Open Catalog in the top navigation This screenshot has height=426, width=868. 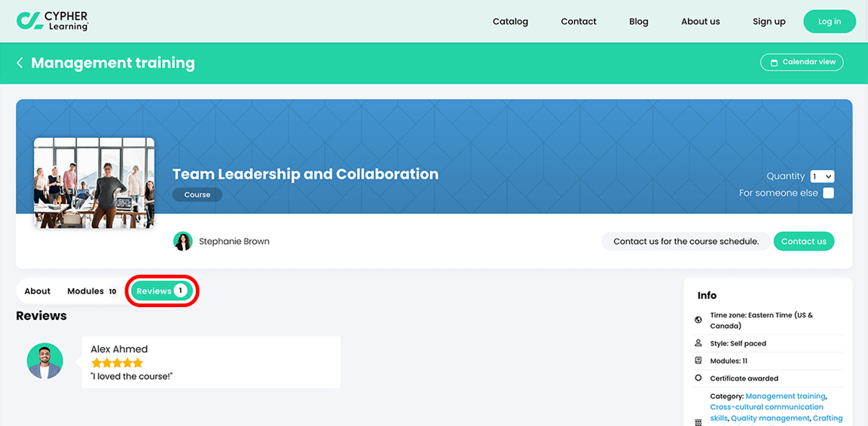tap(510, 22)
